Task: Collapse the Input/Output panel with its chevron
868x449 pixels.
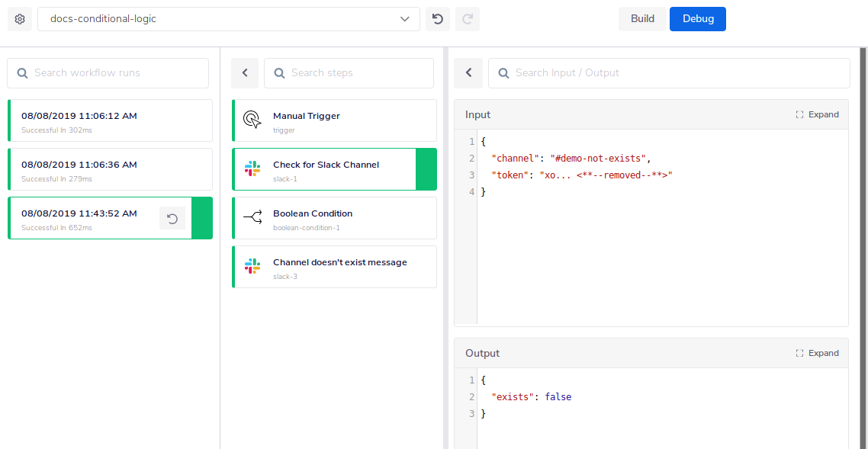Action: coord(468,72)
